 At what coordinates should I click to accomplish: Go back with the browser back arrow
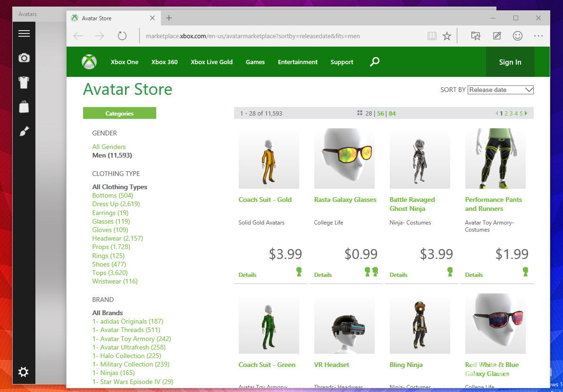pos(78,36)
